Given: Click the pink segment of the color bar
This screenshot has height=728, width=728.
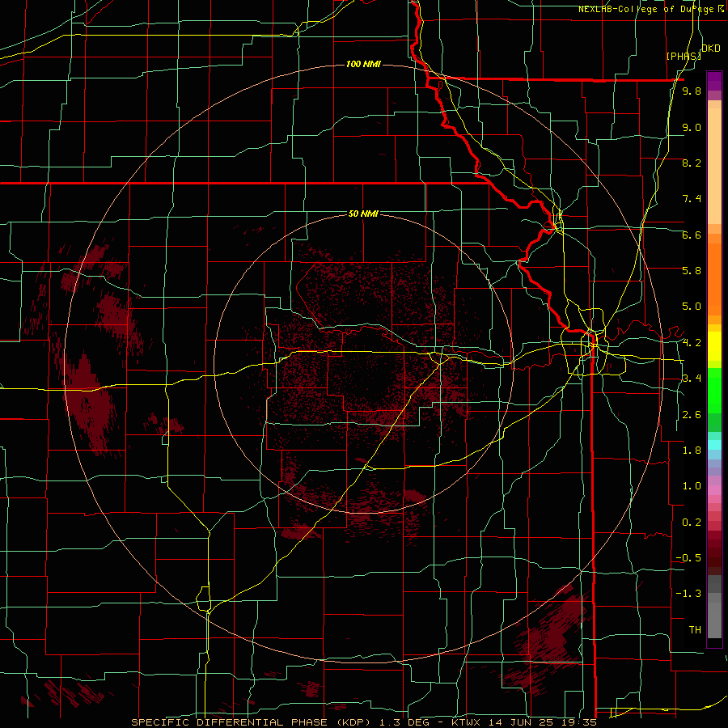Looking at the screenshot, I should [x=714, y=490].
